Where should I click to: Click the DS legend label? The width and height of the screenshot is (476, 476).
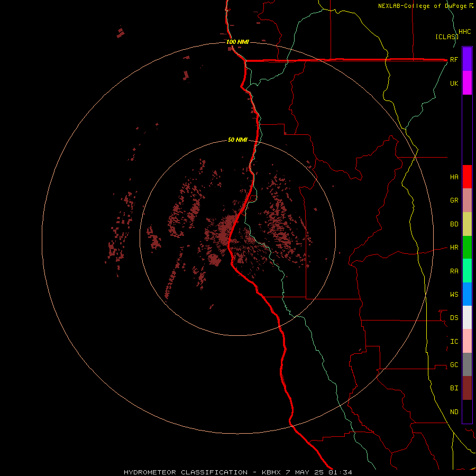click(454, 317)
